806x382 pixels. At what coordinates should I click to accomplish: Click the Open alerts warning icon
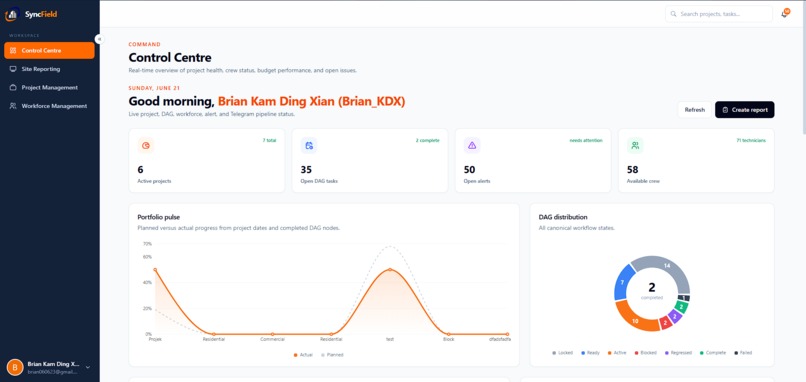(x=472, y=145)
